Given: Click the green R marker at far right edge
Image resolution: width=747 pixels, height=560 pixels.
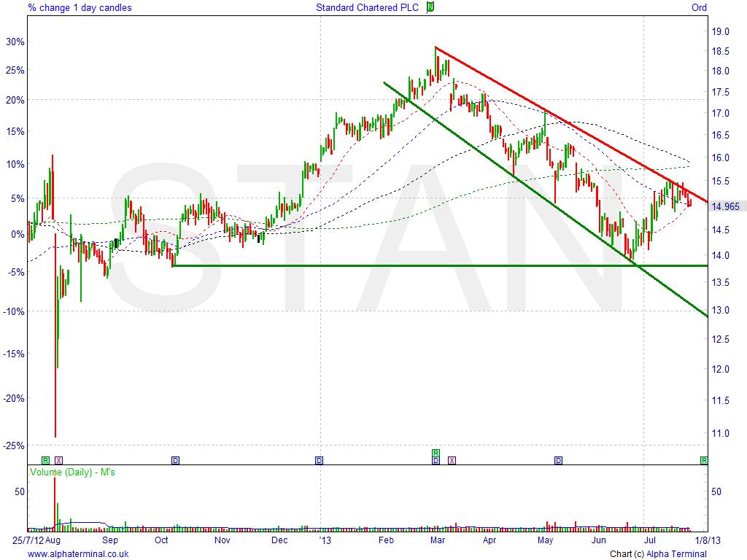Looking at the screenshot, I should pyautogui.click(x=704, y=460).
